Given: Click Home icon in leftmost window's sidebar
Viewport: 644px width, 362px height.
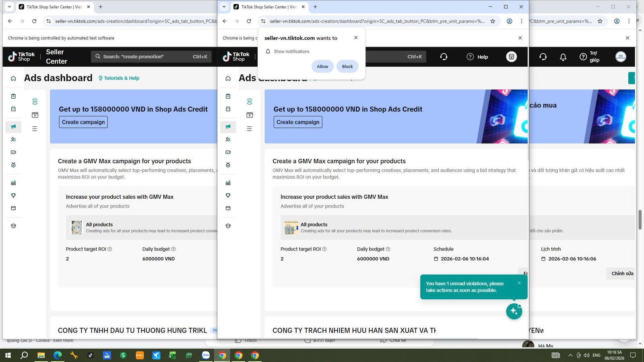Looking at the screenshot, I should [x=13, y=78].
